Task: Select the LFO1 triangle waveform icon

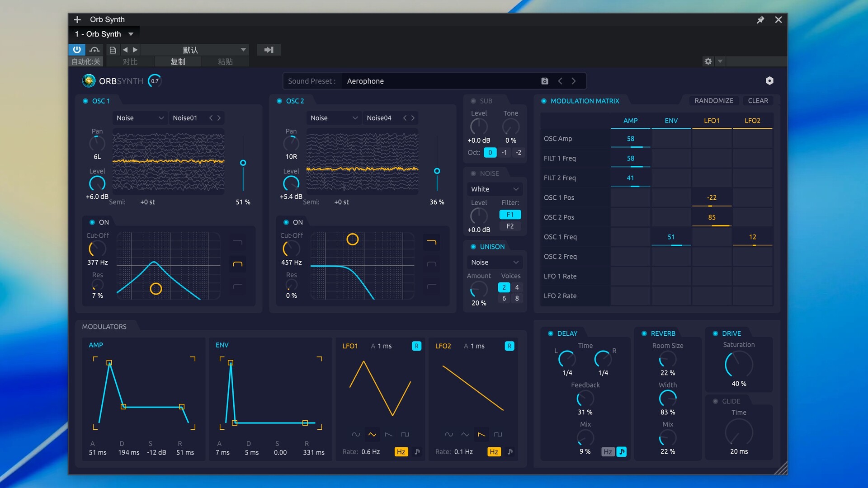Action: point(372,434)
